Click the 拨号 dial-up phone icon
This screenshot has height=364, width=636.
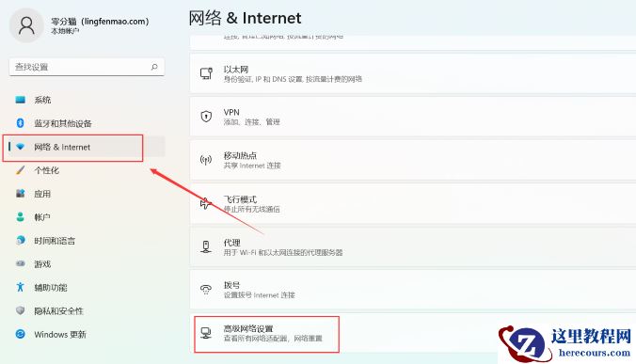pyautogui.click(x=206, y=290)
